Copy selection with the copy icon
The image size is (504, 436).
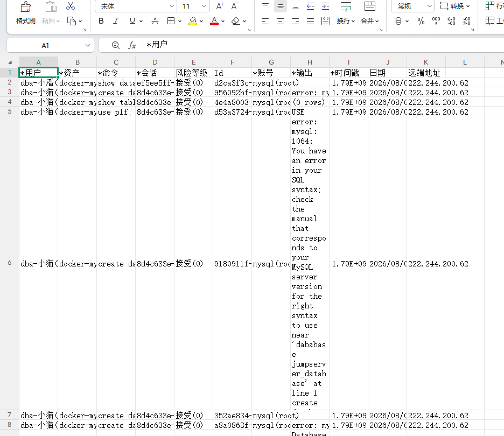(72, 21)
